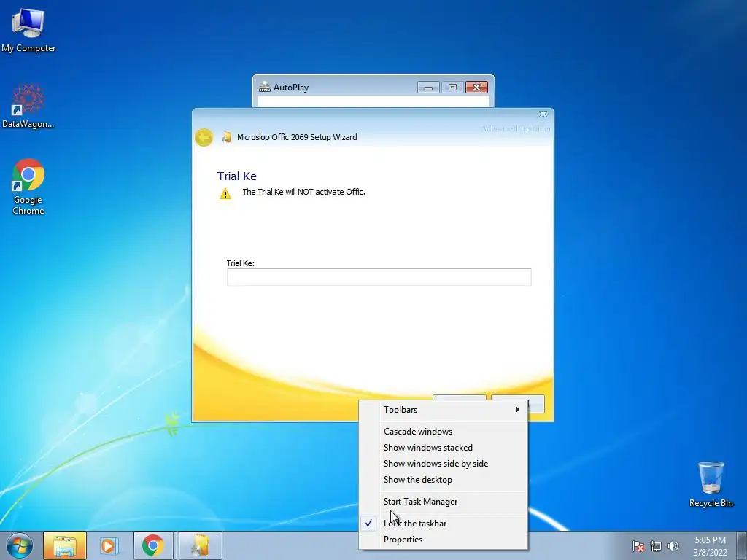Screen dimensions: 747x560
Task: Open Windows Media Player from the taskbar
Action: [x=109, y=545]
